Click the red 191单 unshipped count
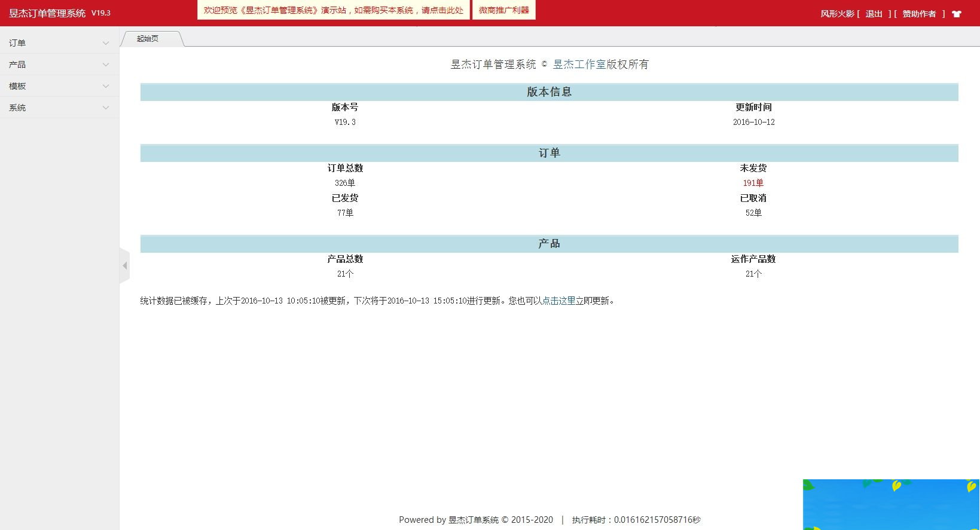Screen dimensions: 980x530 [x=753, y=183]
